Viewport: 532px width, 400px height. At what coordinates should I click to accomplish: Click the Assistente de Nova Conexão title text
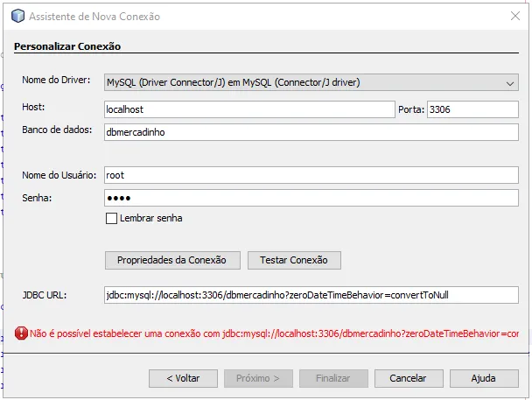pyautogui.click(x=94, y=17)
